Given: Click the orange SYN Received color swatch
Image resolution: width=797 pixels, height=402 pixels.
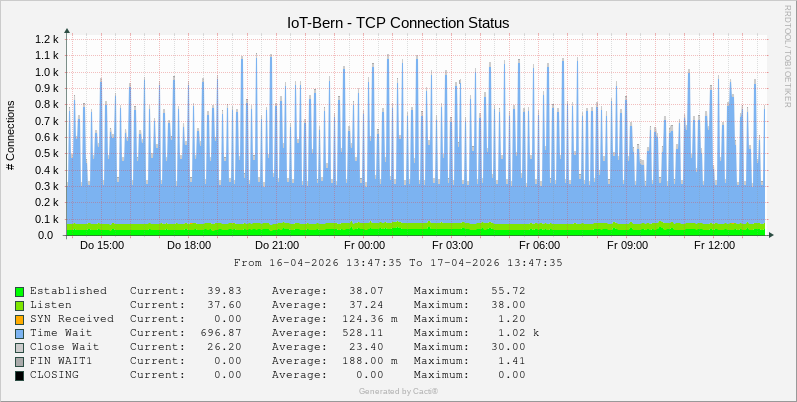Looking at the screenshot, I should (19, 319).
